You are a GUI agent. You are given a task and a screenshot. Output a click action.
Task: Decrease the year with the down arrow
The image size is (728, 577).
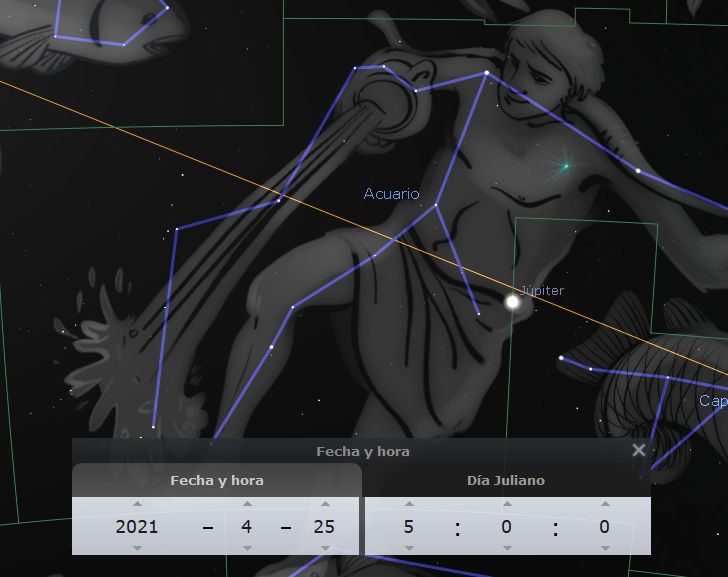[137, 548]
